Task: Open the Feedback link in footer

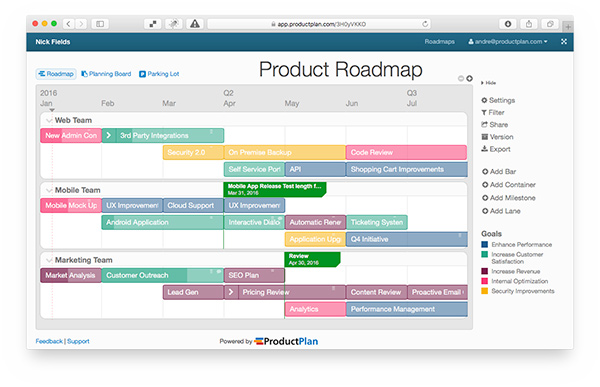Action: click(49, 341)
